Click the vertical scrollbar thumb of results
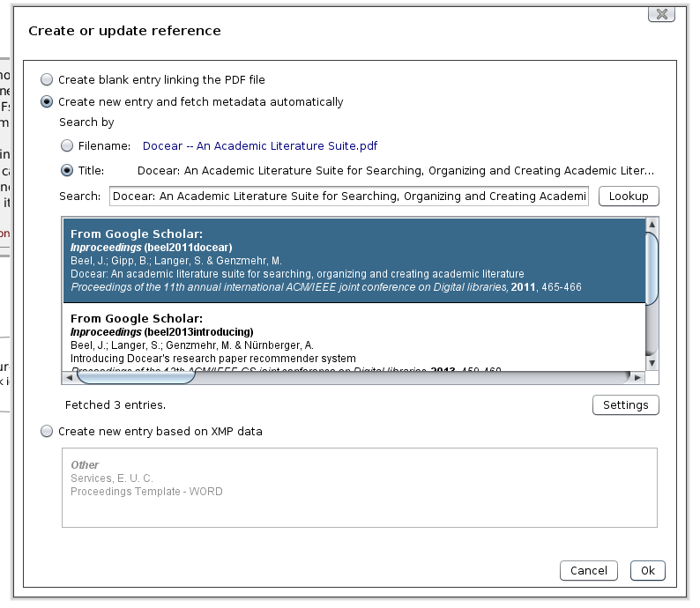This screenshot has width=700, height=608. click(x=652, y=268)
